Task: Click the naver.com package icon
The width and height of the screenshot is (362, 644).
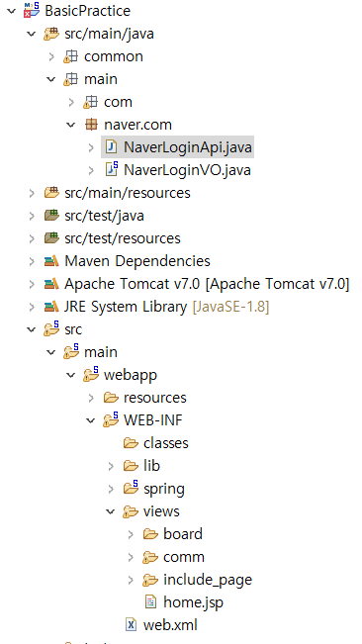Action: (91, 125)
